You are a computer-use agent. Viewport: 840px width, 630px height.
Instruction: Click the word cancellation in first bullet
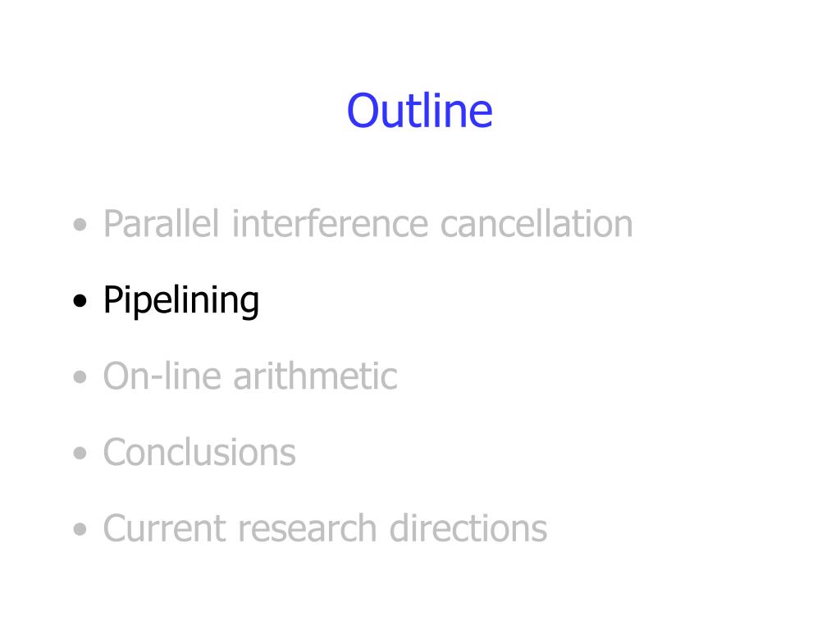click(x=536, y=224)
